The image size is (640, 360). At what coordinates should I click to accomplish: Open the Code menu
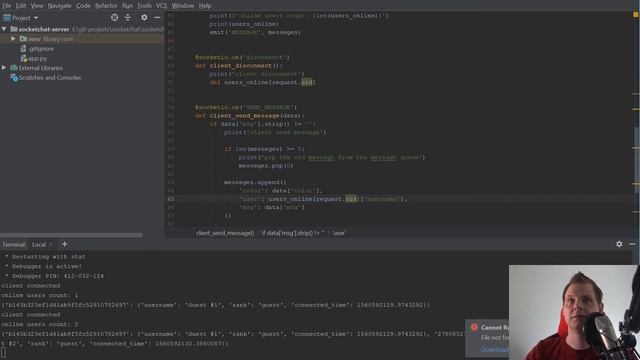[83, 6]
